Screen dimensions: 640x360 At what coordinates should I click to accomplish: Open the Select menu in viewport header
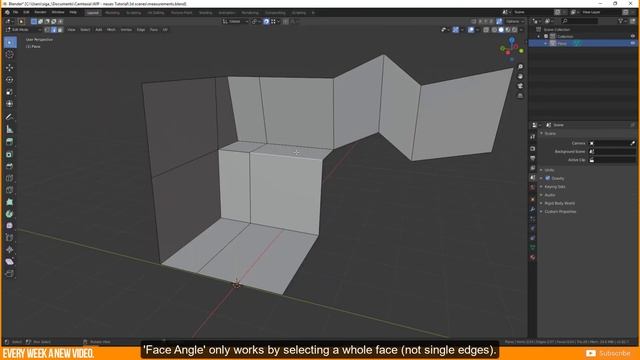pos(85,30)
